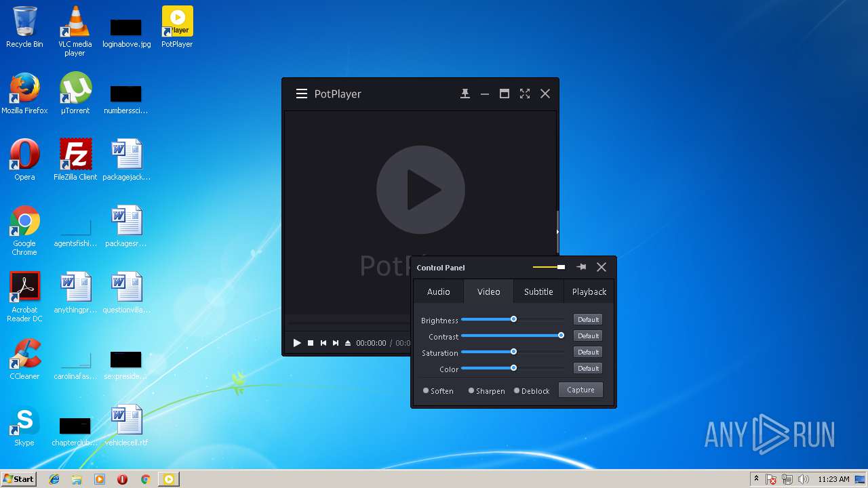Select the anythingpr... Word document on desktop
Screen dimensions: 868x488
[x=75, y=293]
